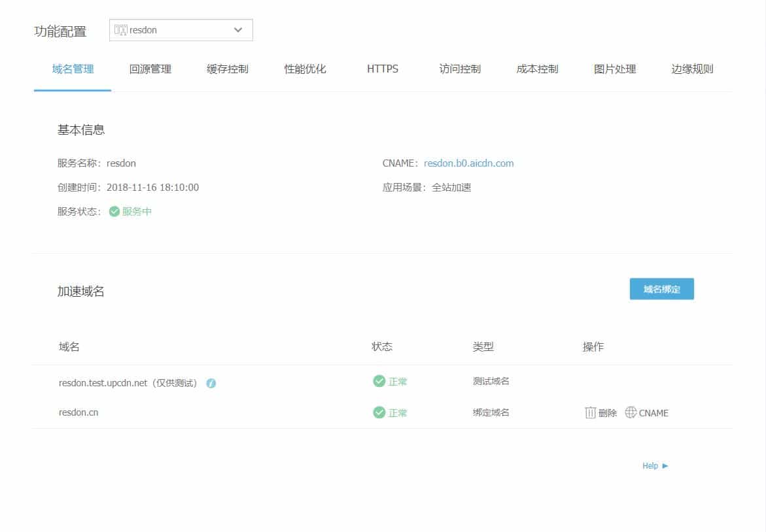
Task: Click the Help link
Action: click(650, 466)
